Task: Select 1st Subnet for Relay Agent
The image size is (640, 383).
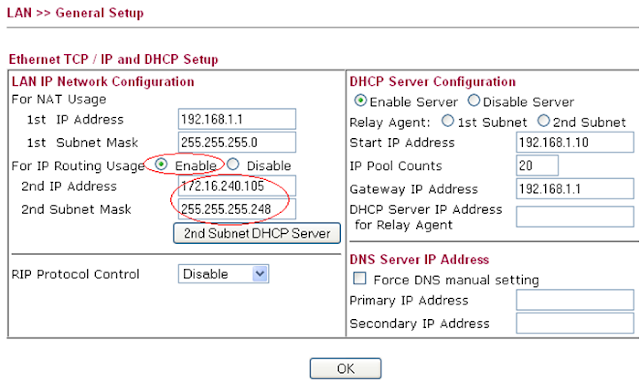Action: click(448, 121)
